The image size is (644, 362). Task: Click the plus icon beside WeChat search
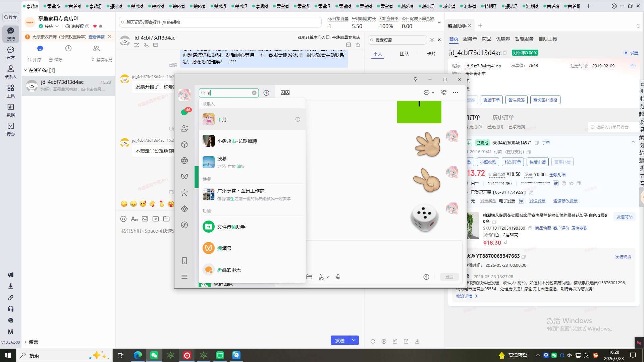click(266, 93)
